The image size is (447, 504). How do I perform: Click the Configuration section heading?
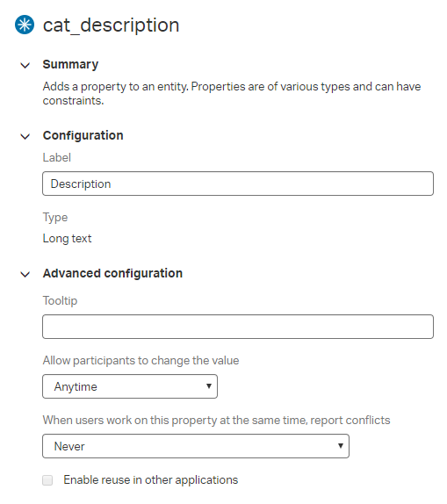click(x=83, y=135)
